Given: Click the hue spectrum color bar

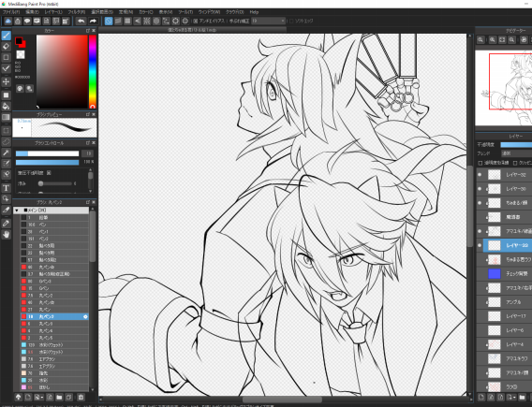Looking at the screenshot, I should click(93, 71).
